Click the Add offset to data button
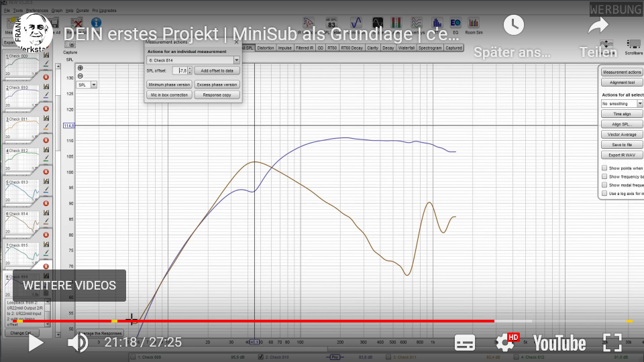 217,70
